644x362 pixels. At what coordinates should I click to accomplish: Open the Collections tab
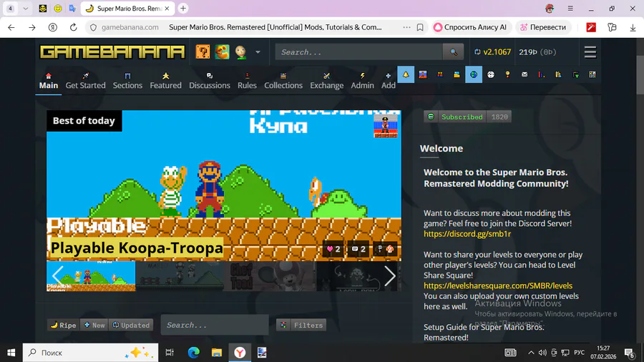[x=283, y=80]
